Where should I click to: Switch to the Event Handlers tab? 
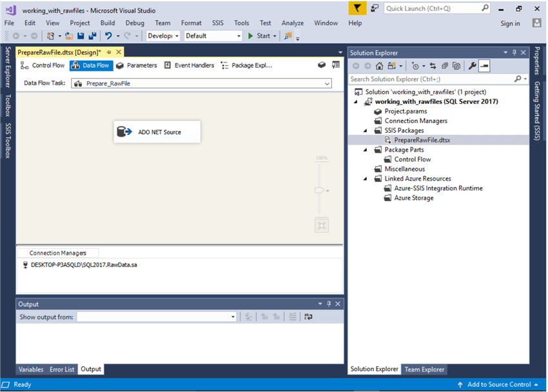click(x=189, y=65)
